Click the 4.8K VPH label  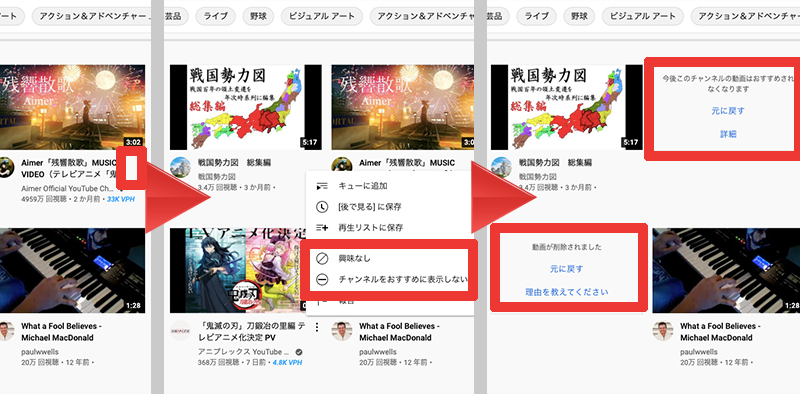[x=287, y=362]
